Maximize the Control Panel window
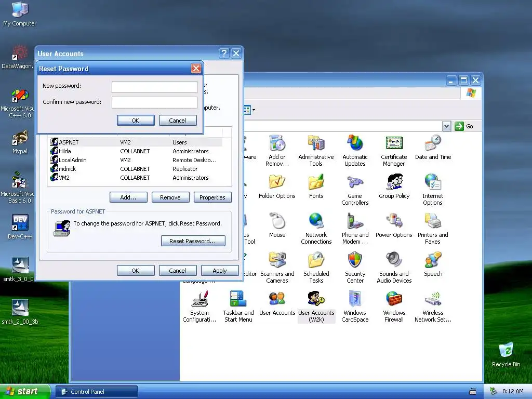The width and height of the screenshot is (532, 399). (x=463, y=81)
